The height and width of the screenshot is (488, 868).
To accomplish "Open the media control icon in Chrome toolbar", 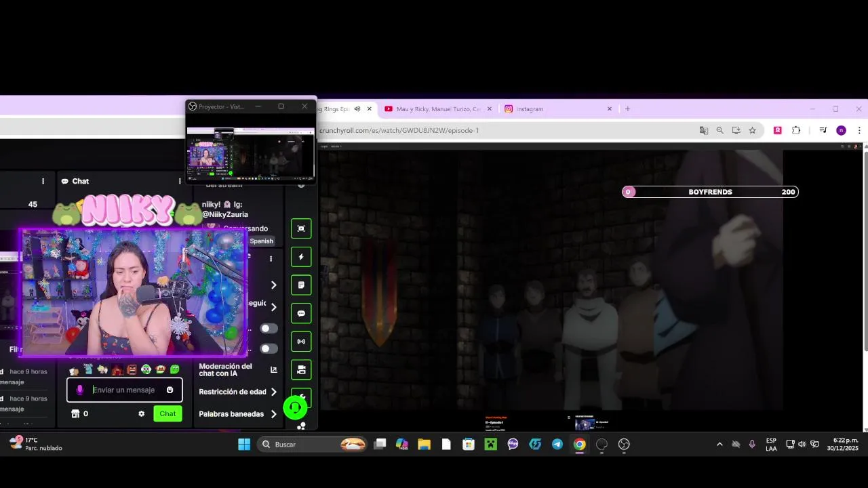I will pos(823,130).
